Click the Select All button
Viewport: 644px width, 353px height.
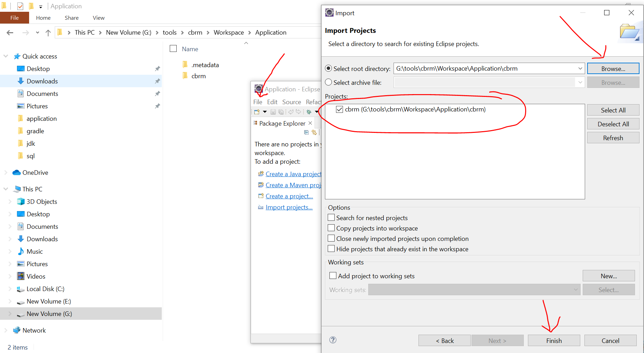click(x=613, y=110)
